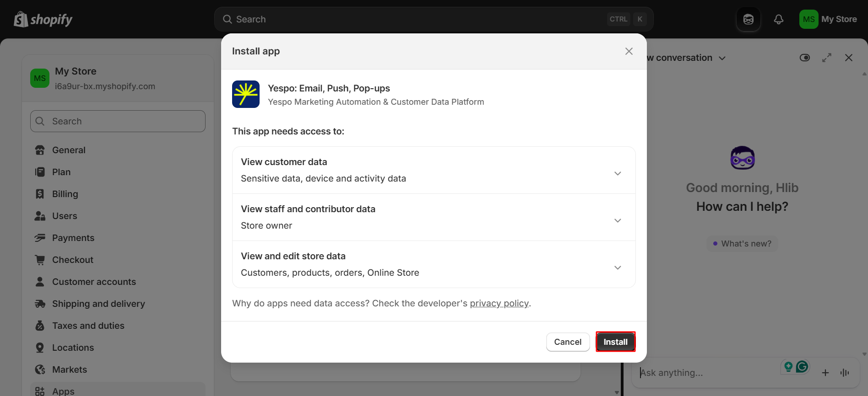Click the settings sidebar Search field
868x396 pixels.
pos(118,121)
